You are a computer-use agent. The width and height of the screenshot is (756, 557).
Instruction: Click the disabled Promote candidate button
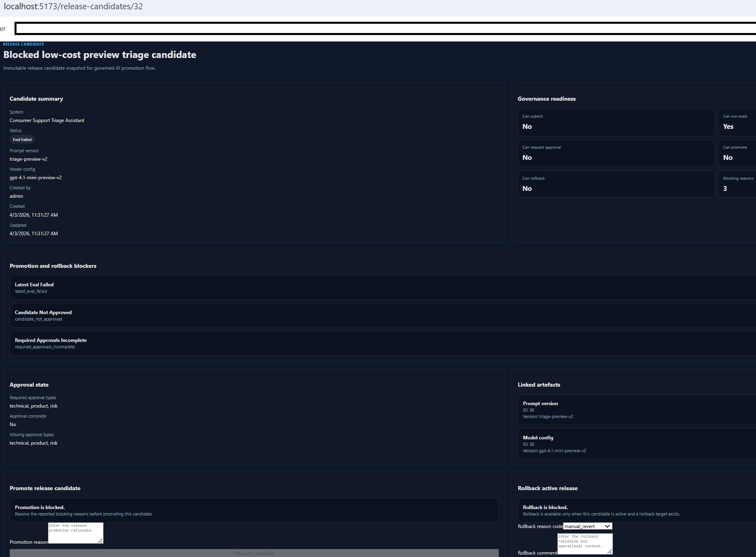pyautogui.click(x=254, y=553)
